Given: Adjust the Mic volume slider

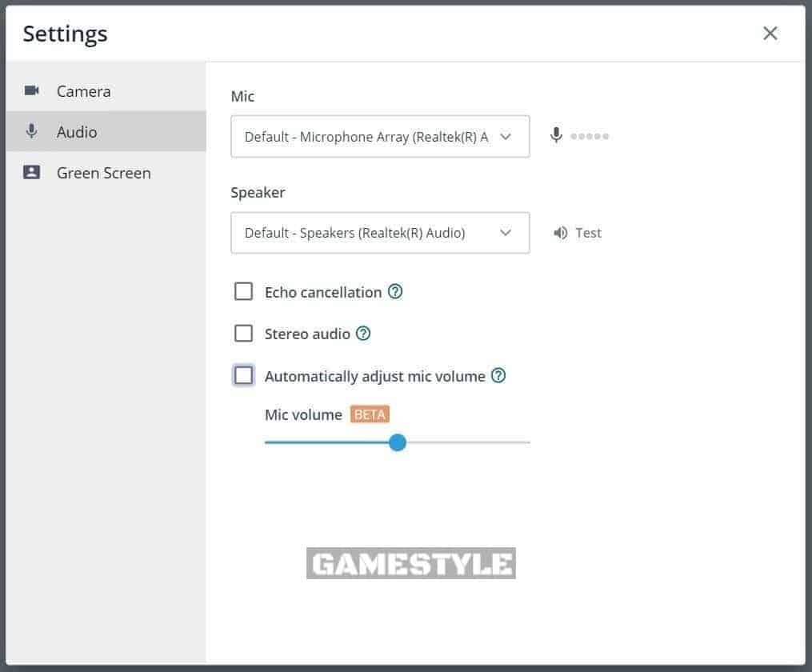Looking at the screenshot, I should (x=398, y=442).
